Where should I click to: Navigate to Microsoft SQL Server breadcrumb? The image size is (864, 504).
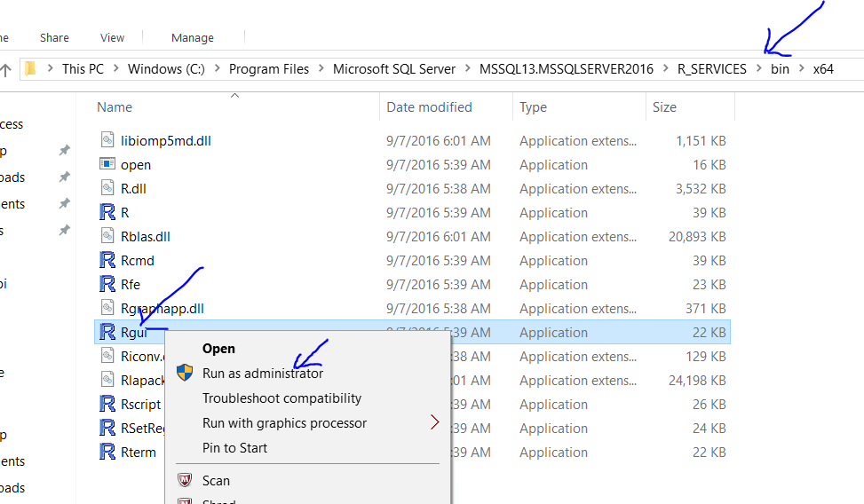(x=394, y=69)
